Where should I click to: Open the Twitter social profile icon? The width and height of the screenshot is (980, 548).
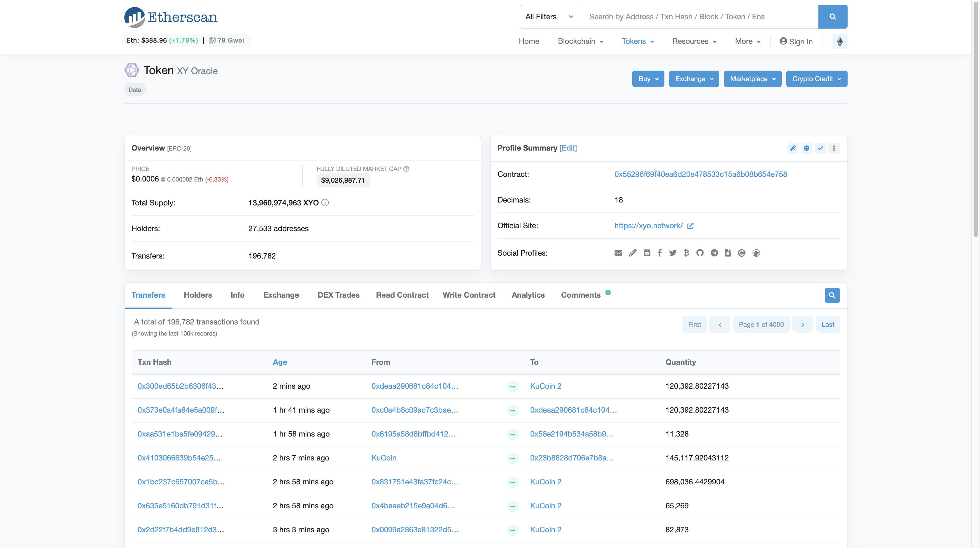[673, 253]
